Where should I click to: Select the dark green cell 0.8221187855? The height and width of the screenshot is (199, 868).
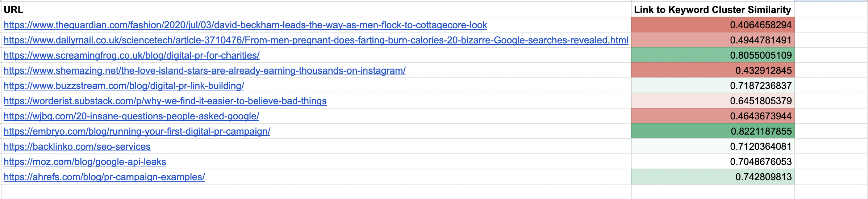(x=713, y=131)
